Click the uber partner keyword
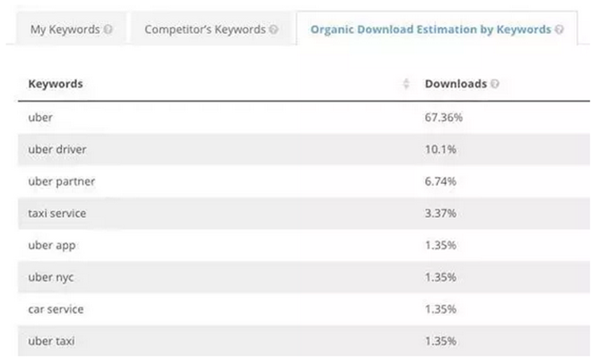 click(61, 182)
